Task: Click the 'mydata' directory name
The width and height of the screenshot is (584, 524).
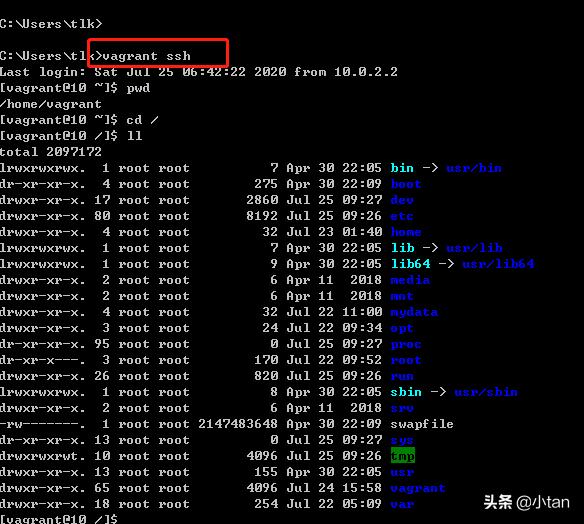Action: point(414,312)
